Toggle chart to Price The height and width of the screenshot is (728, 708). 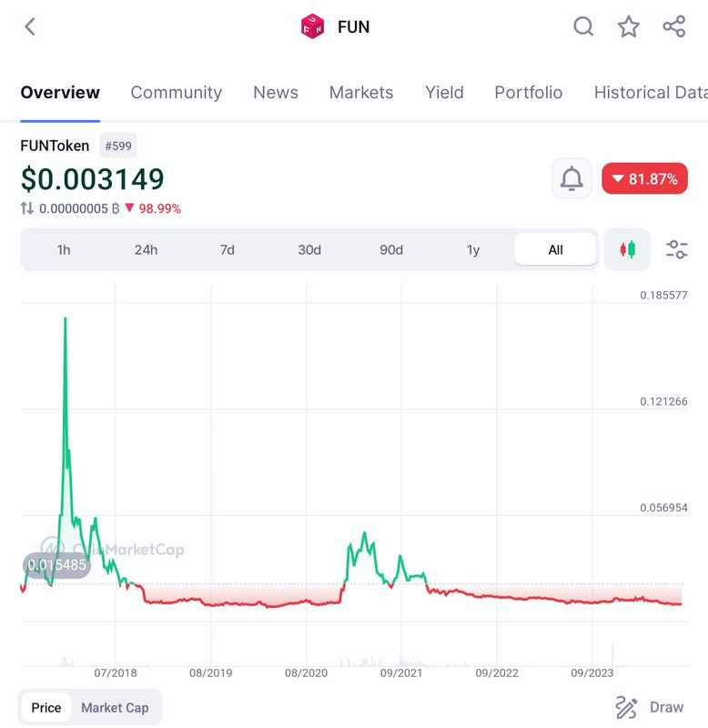tap(46, 708)
